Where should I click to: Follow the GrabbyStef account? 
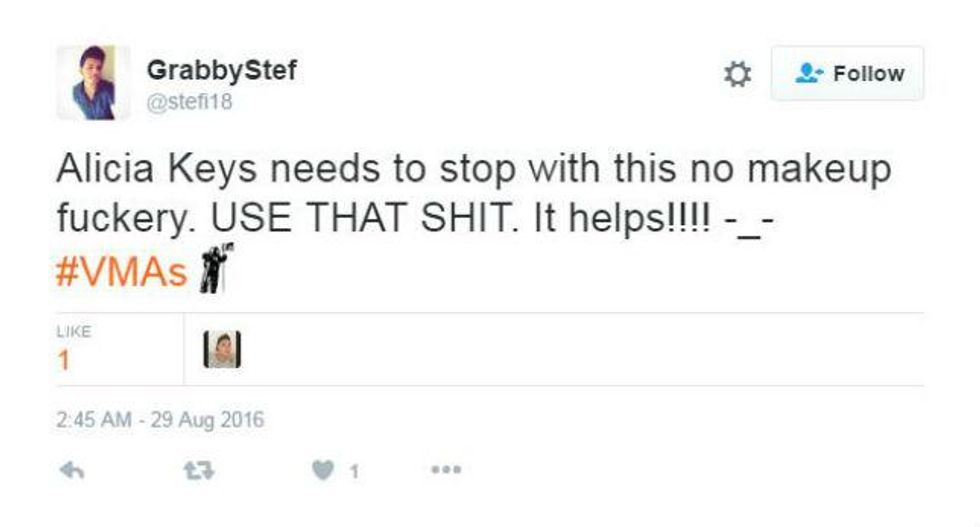(x=847, y=73)
